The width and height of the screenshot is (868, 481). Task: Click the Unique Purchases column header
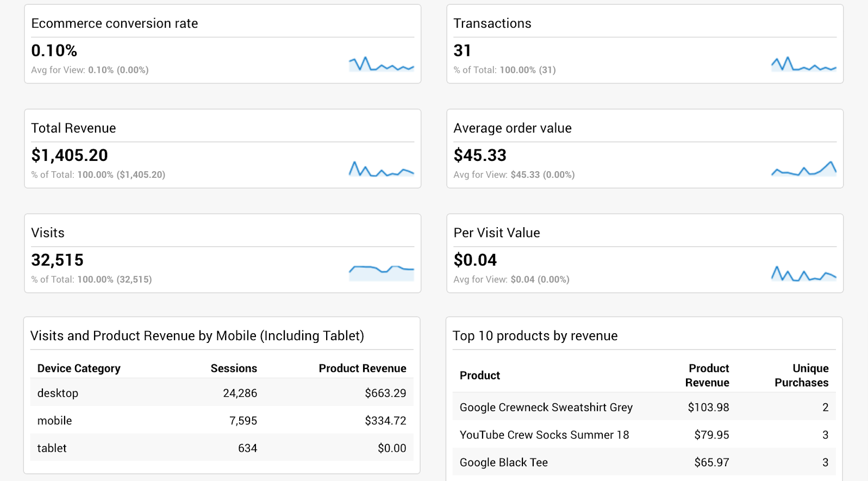802,376
